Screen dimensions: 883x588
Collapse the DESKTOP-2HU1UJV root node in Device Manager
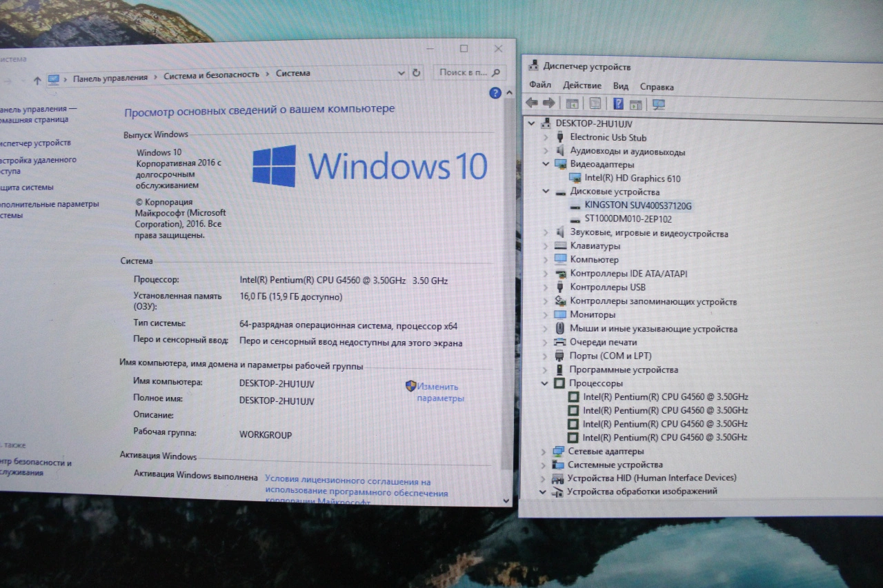531,123
